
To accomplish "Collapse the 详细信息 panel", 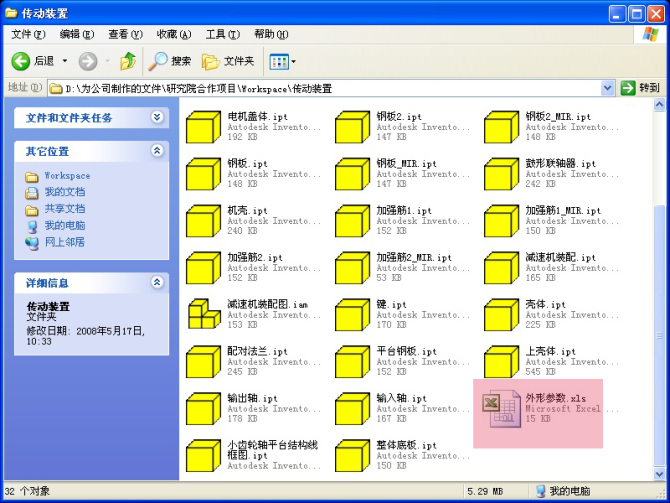I will pyautogui.click(x=157, y=282).
